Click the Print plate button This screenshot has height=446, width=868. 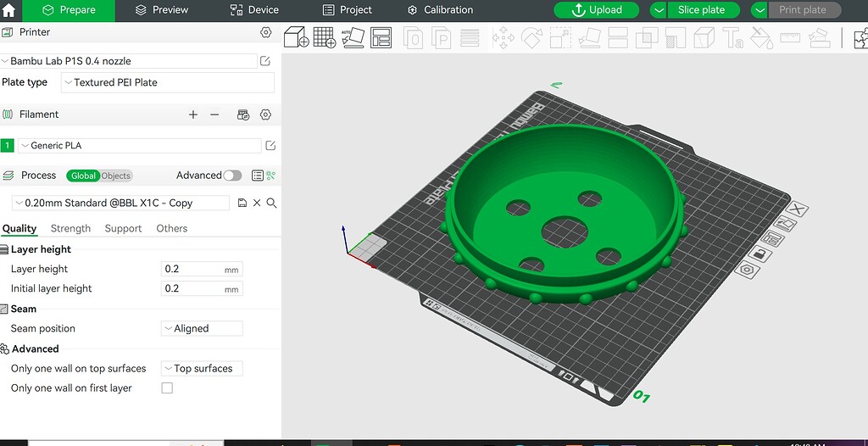805,10
